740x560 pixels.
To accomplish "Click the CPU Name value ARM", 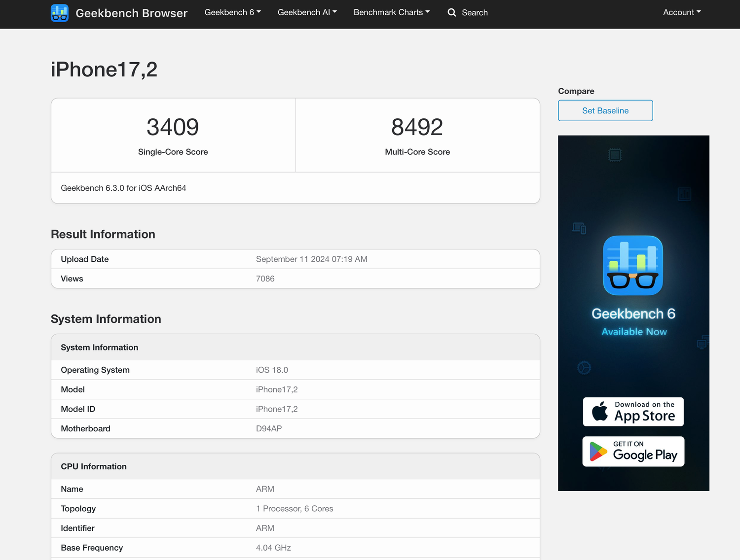I will point(265,489).
